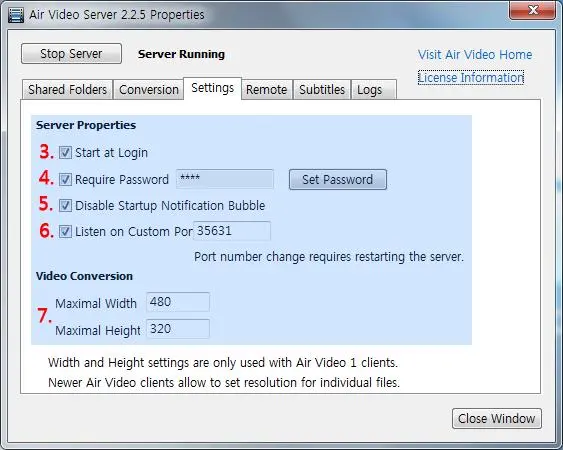Open the Visit Air Video Home link

(475, 55)
